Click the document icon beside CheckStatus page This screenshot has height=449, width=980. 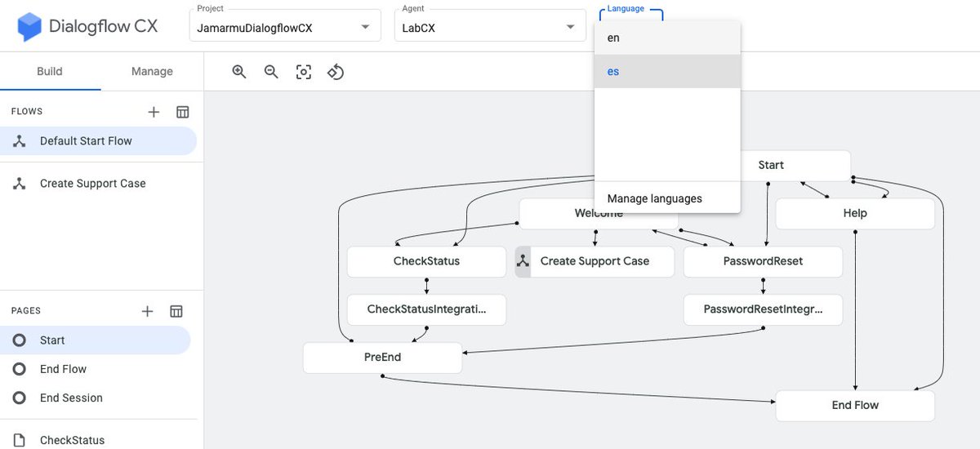[20, 440]
